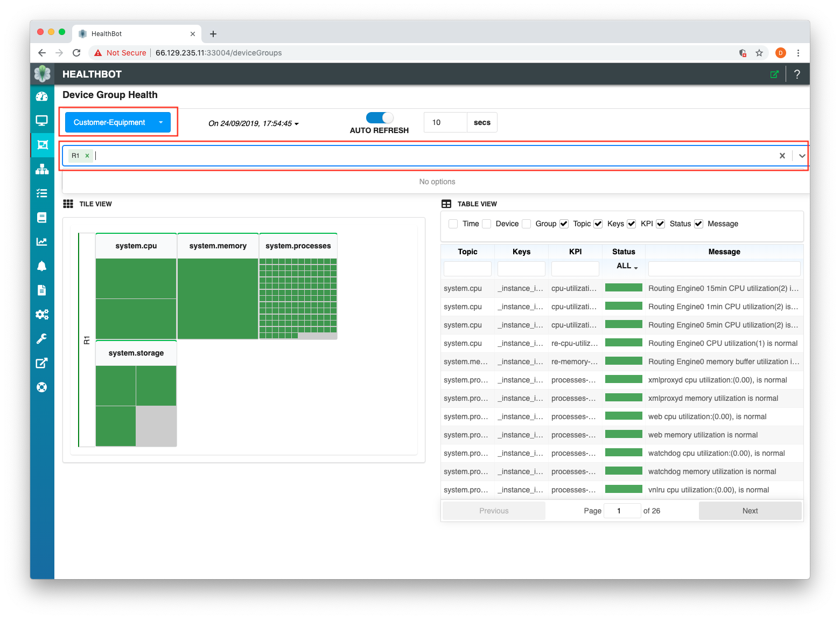The image size is (840, 619).
Task: Open the question mark help icon
Action: pos(797,74)
